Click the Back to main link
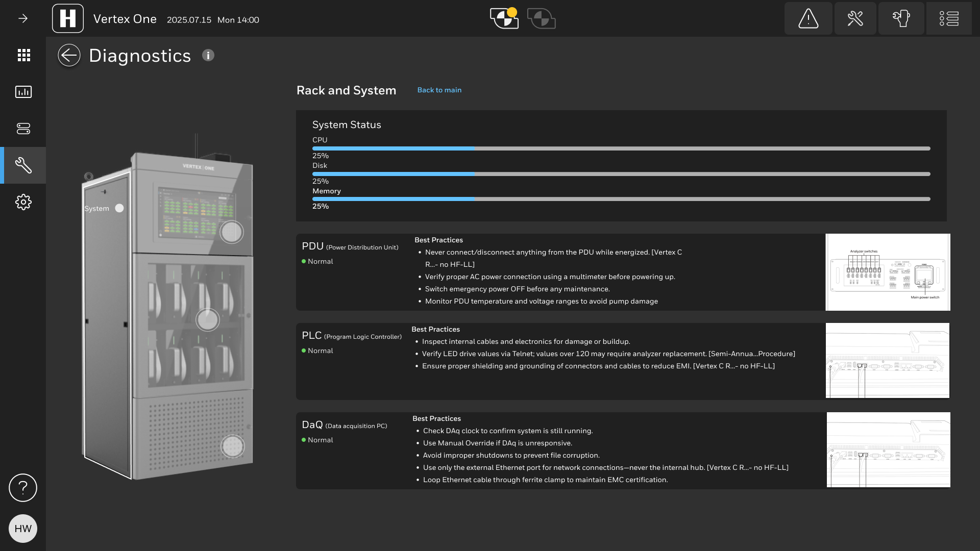The width and height of the screenshot is (980, 551). point(439,90)
